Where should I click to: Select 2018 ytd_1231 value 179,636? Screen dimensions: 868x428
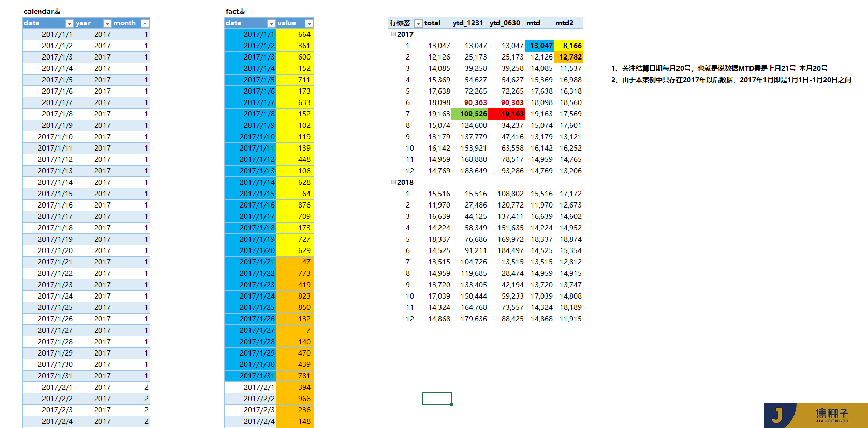coord(474,319)
